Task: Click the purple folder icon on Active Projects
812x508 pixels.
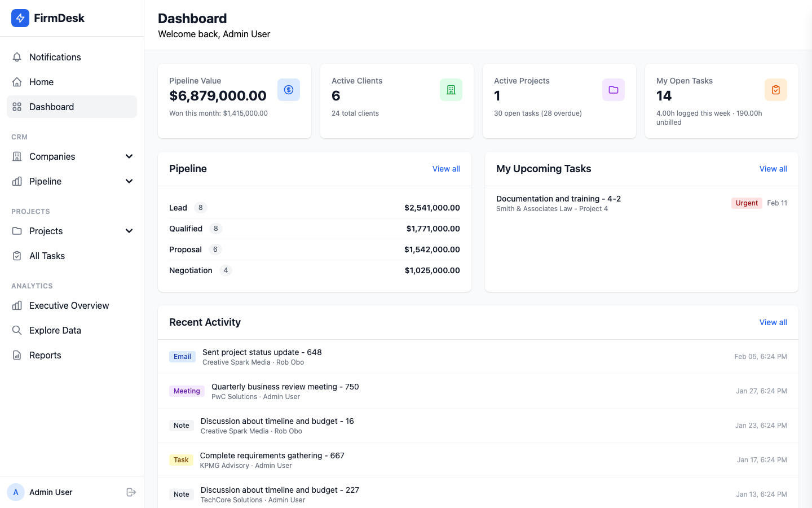Action: pyautogui.click(x=614, y=89)
